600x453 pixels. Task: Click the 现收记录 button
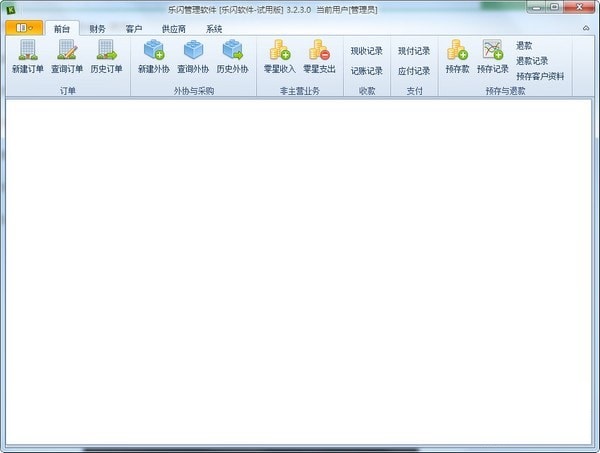[366, 51]
